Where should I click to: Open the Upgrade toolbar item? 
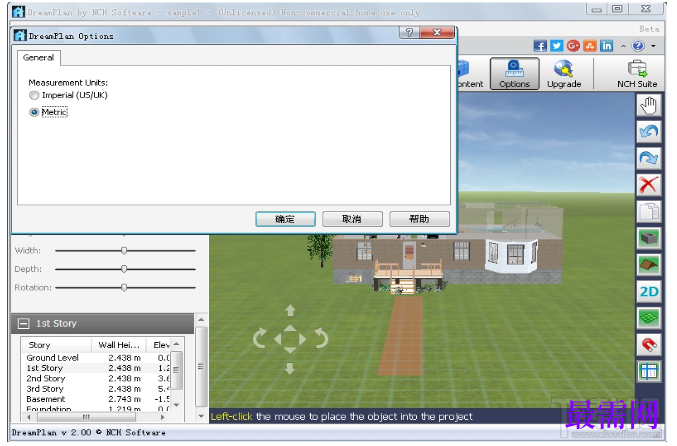[x=564, y=74]
